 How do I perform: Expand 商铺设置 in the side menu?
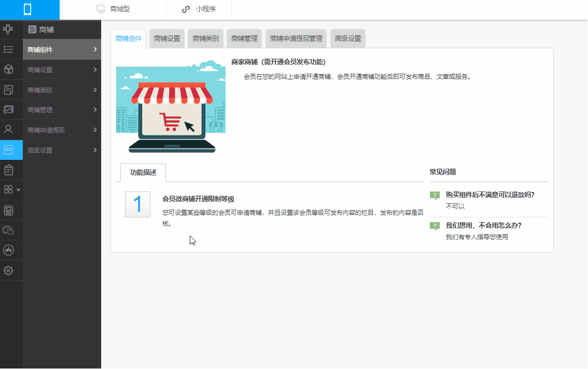coord(62,70)
